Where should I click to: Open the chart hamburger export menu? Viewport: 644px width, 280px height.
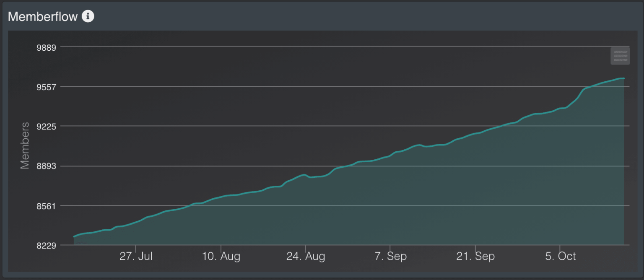[620, 56]
